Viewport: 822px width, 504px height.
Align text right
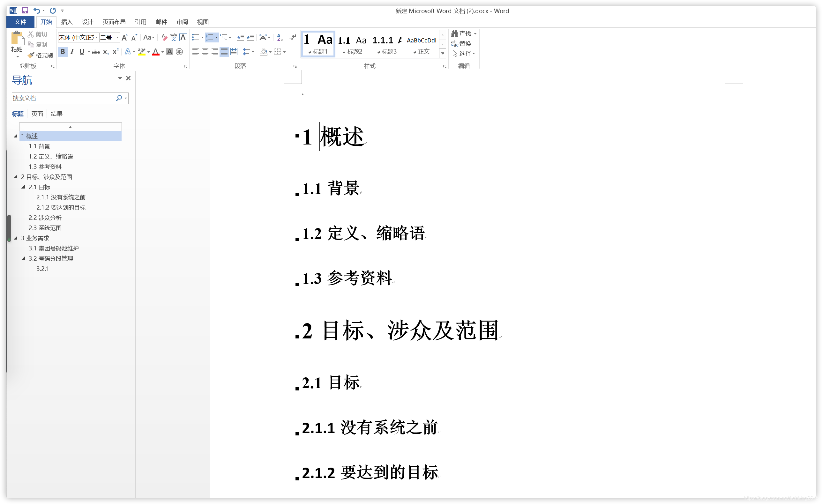215,52
